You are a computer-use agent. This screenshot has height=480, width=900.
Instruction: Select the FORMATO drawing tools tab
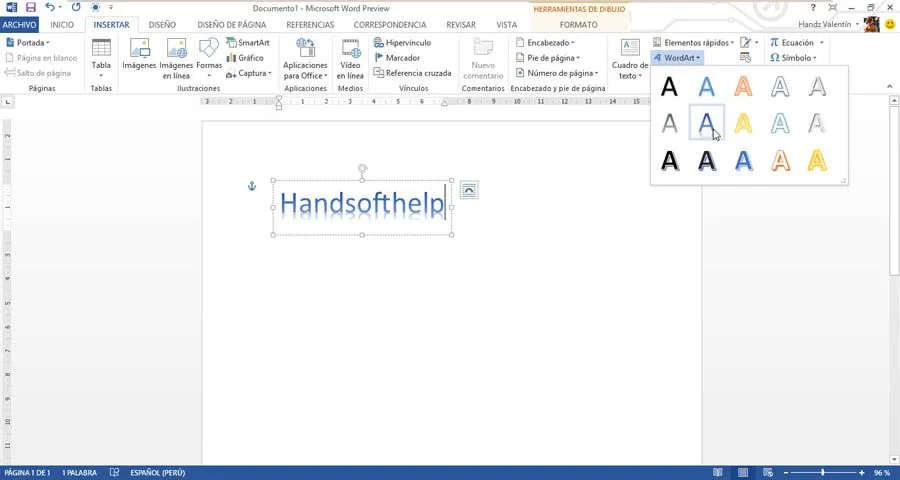[x=579, y=25]
